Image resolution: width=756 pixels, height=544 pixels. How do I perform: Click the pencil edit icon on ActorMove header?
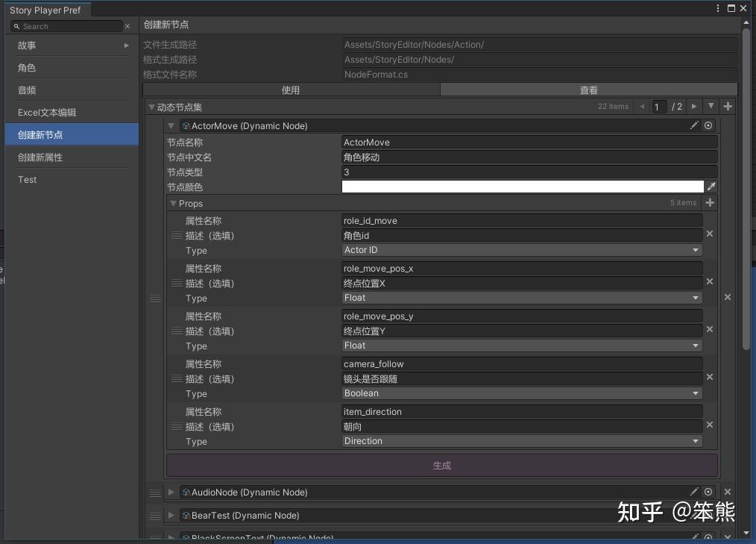pyautogui.click(x=696, y=125)
